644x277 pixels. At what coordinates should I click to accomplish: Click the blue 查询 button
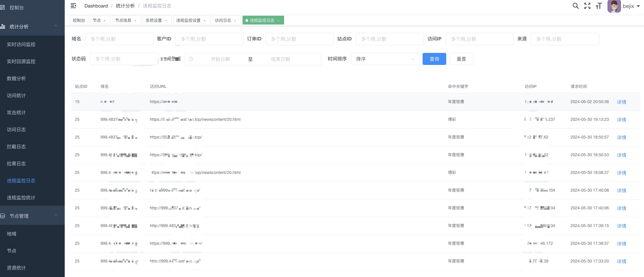point(434,59)
